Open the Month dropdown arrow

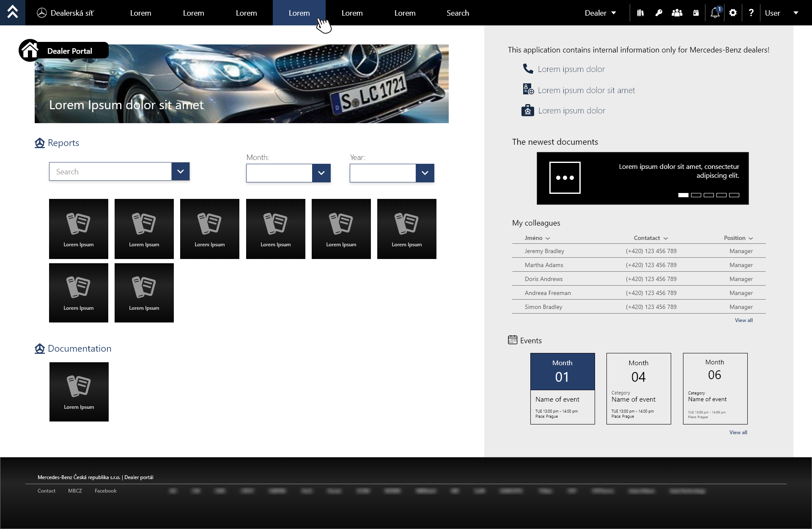[321, 173]
